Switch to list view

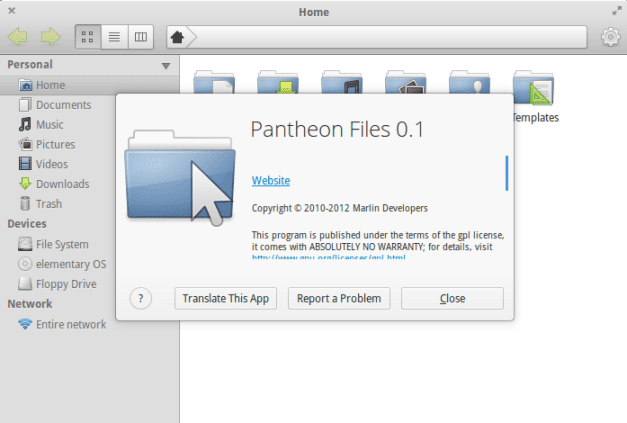[114, 37]
